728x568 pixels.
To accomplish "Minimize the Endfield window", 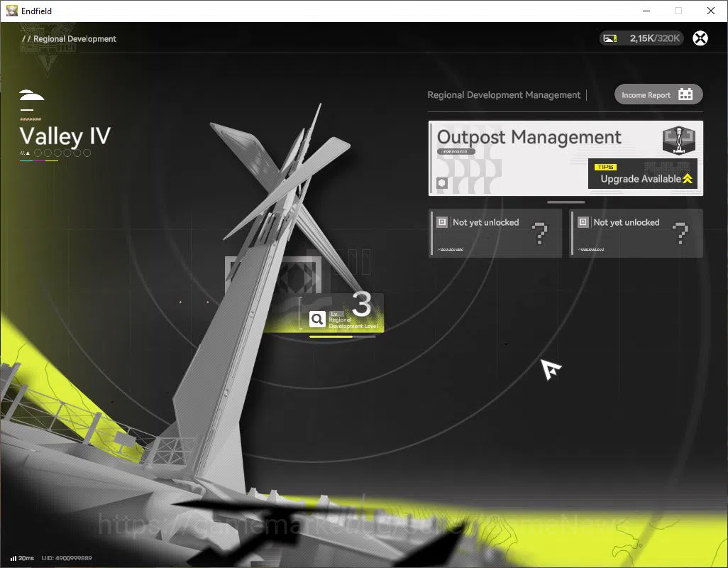I will click(646, 11).
